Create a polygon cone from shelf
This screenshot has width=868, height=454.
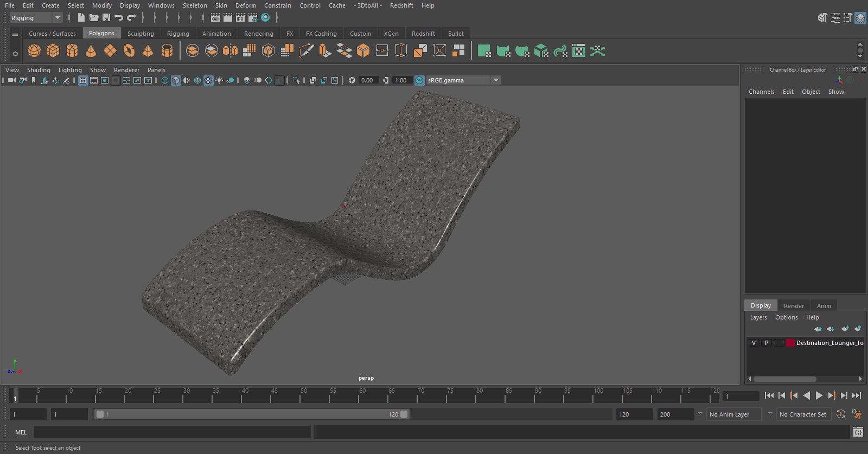pos(91,51)
